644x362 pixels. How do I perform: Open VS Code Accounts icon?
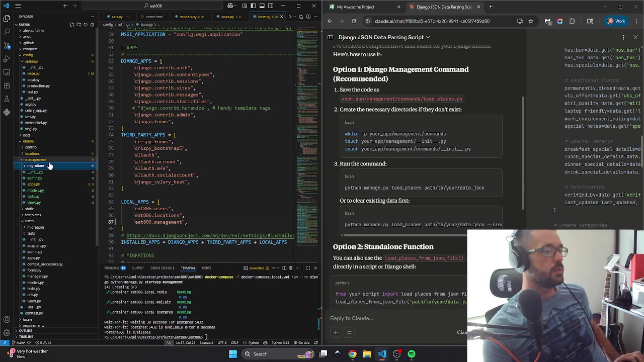click(x=7, y=319)
